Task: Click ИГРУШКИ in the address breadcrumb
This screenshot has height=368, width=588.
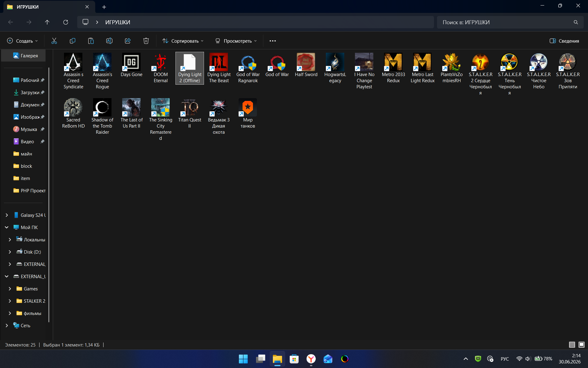Action: point(118,22)
